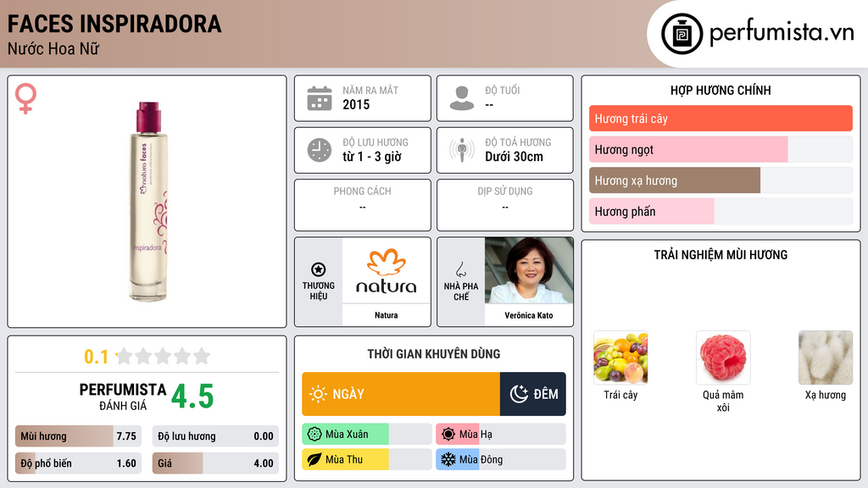Viewport: 868px width, 488px height.
Task: Click the star rating row next to 0.1
Action: (x=164, y=357)
